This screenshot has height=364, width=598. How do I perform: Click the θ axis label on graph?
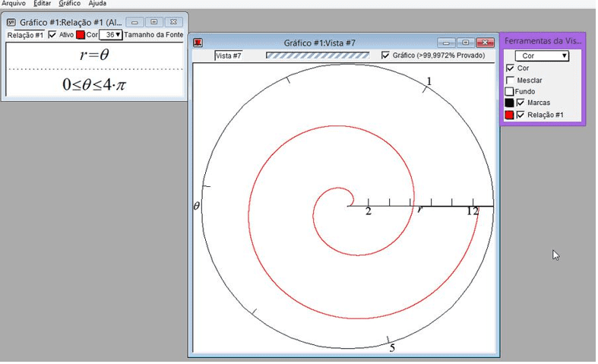(196, 207)
